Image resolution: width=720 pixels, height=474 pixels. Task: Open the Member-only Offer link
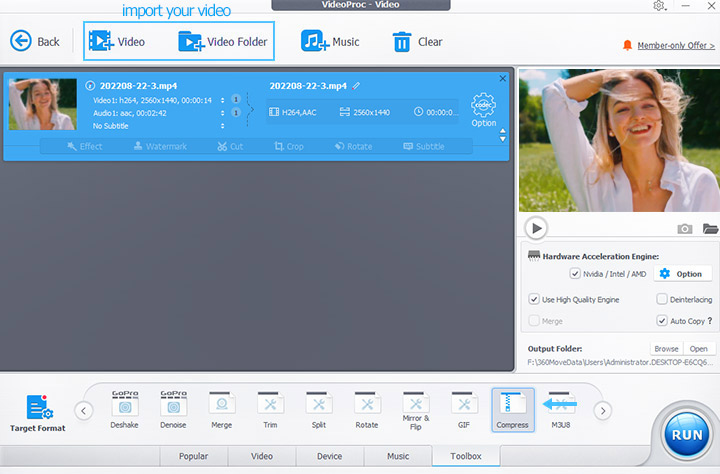point(675,45)
